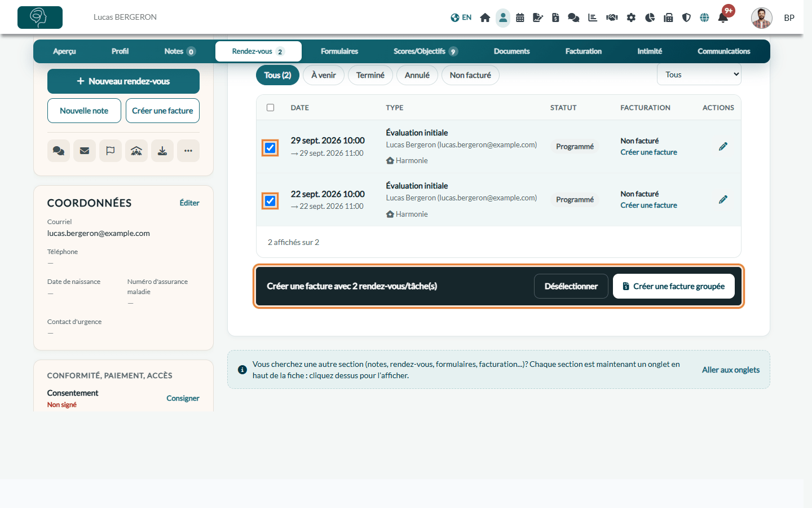The height and width of the screenshot is (508, 812).
Task: Open the notifications bell
Action: (723, 17)
